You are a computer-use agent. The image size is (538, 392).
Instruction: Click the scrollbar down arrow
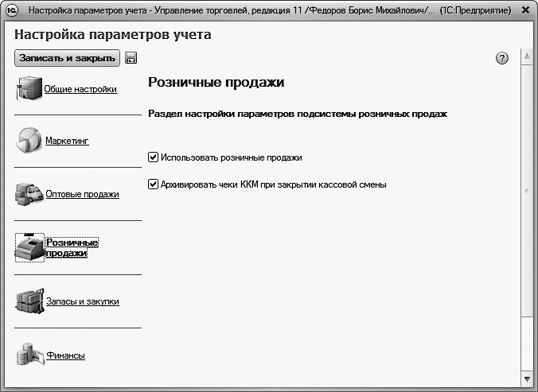tap(526, 377)
